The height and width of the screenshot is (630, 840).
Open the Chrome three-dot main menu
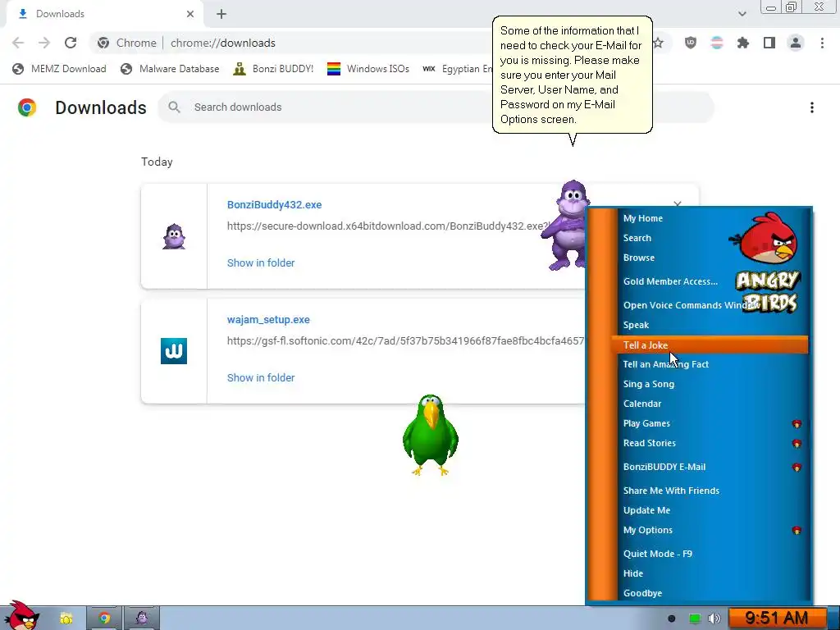(x=822, y=43)
